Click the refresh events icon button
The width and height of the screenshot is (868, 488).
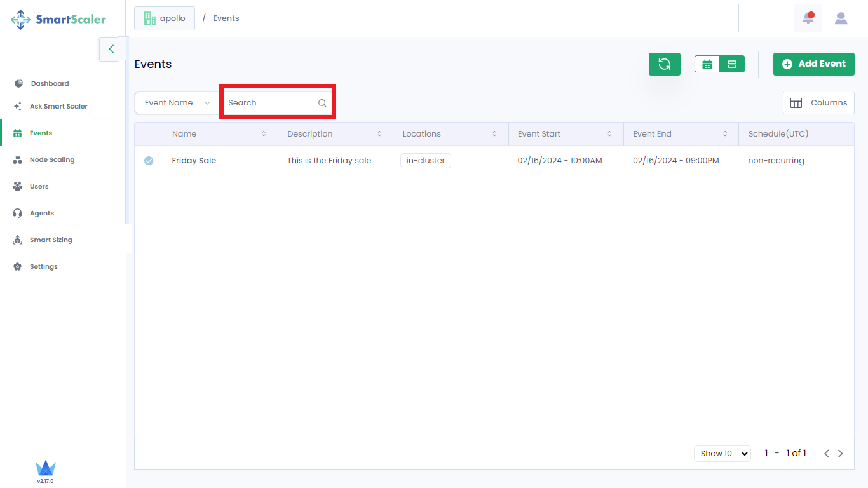click(664, 64)
